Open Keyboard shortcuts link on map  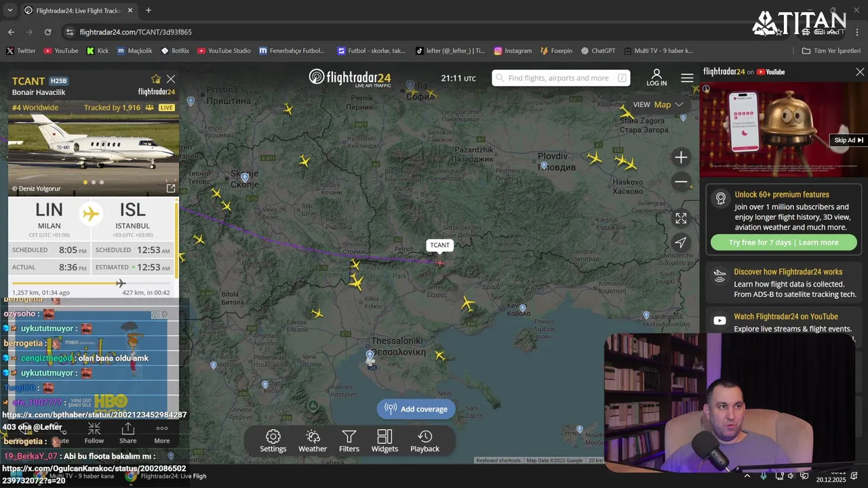point(498,461)
